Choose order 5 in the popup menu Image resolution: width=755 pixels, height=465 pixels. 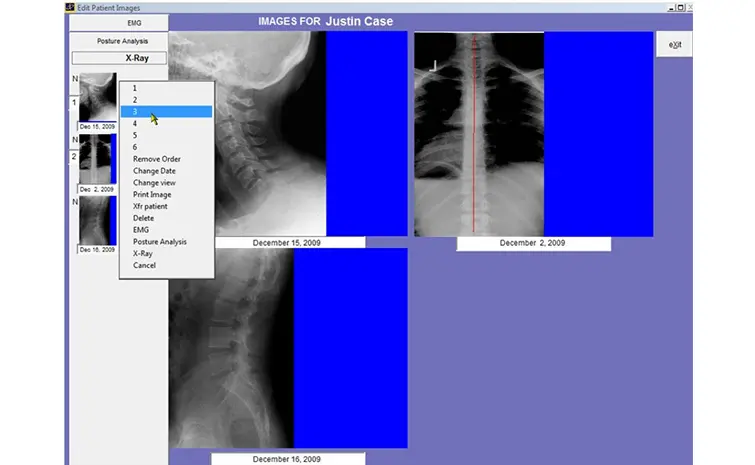pos(166,135)
